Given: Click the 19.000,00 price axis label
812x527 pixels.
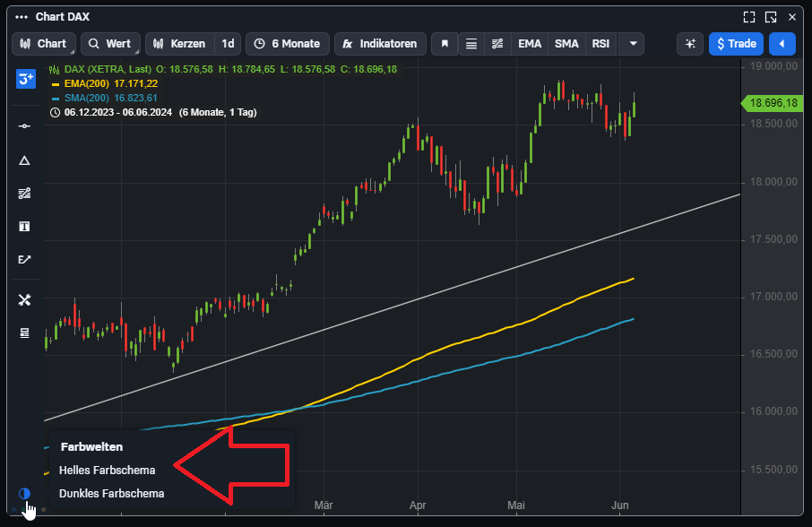Looking at the screenshot, I should point(773,66).
